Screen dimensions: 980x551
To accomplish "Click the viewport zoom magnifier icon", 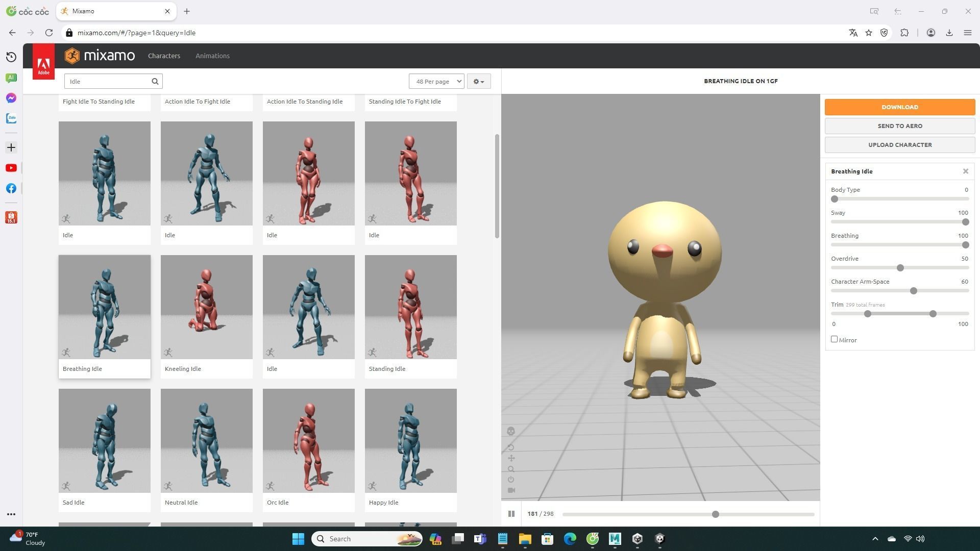I will [x=511, y=469].
